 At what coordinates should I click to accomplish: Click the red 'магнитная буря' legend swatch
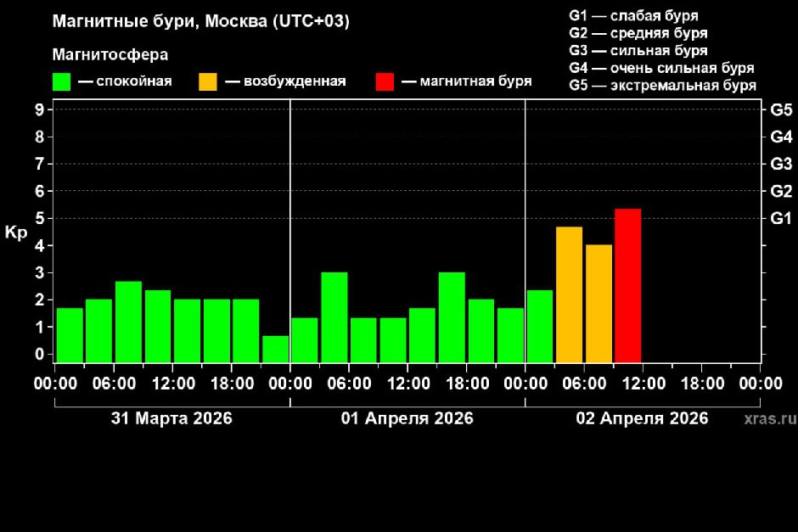(385, 81)
